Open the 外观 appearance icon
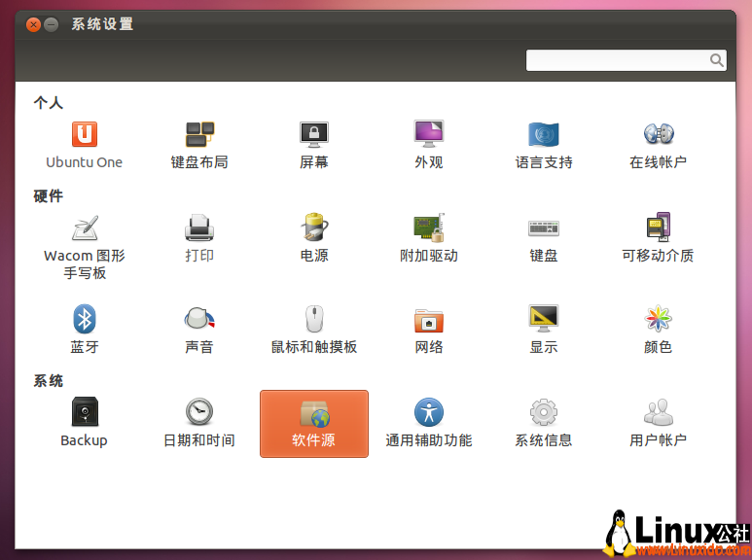Viewport: 752px width, 560px height. click(x=429, y=134)
